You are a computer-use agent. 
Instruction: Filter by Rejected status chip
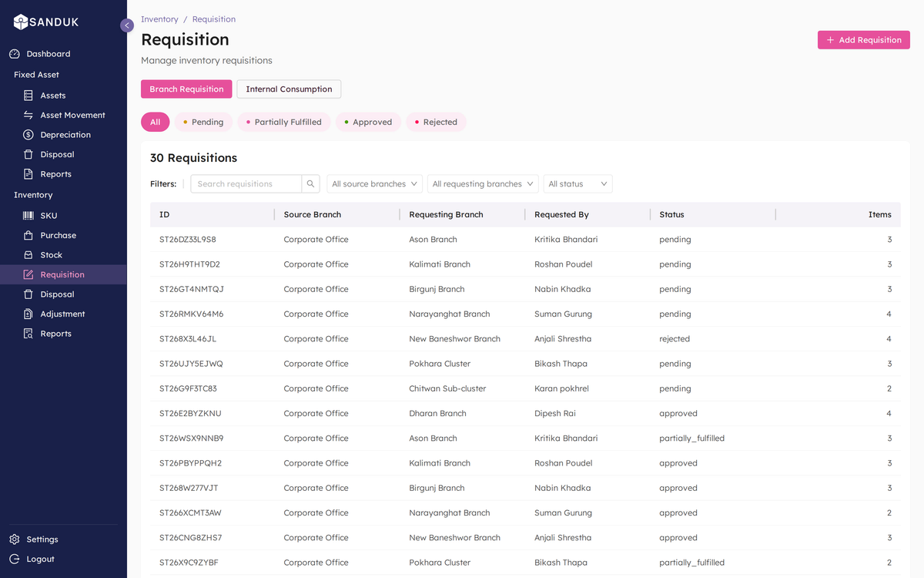[436, 122]
